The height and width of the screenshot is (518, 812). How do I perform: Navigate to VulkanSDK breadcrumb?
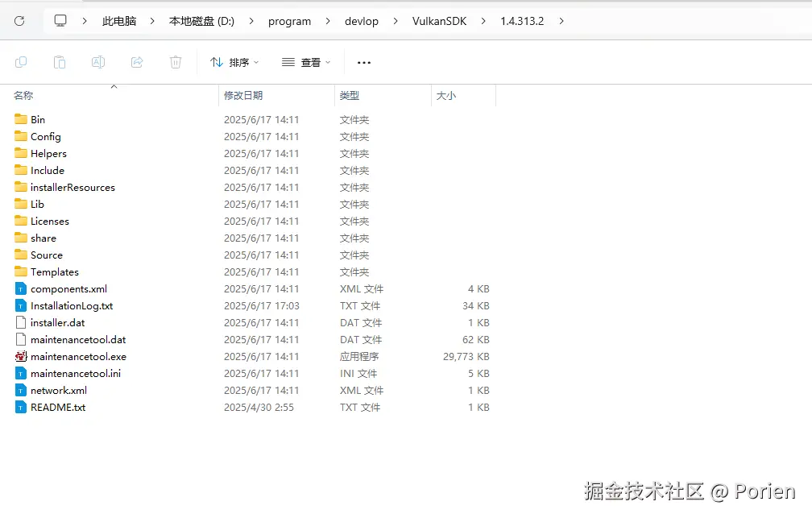(439, 21)
